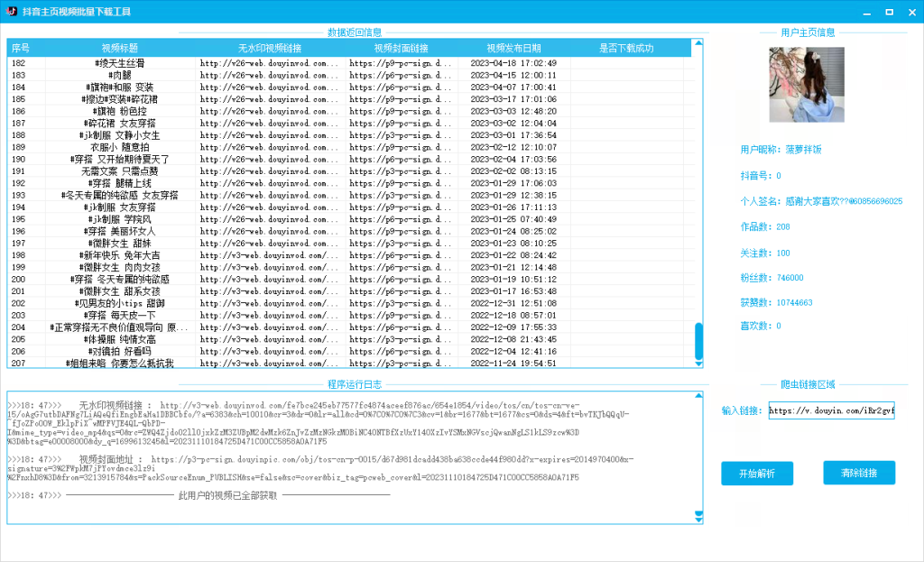Viewport: 924px width, 562px height.
Task: Click the 序号 column header
Action: 20,48
